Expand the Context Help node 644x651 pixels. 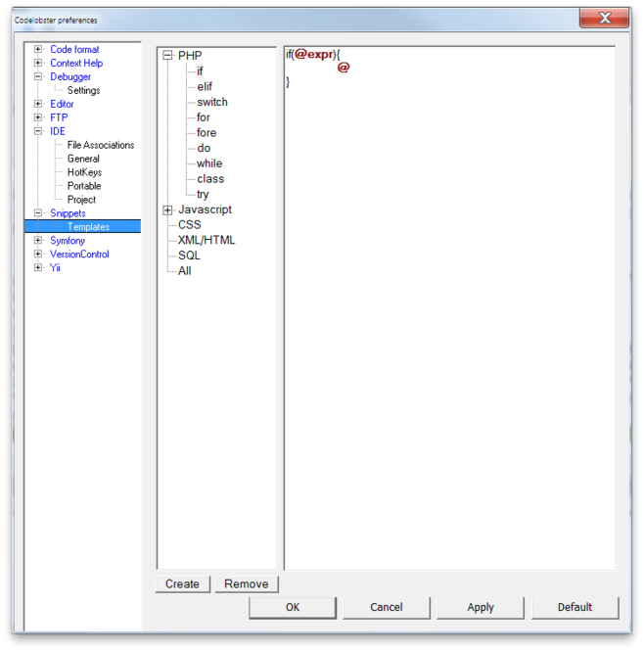(38, 63)
